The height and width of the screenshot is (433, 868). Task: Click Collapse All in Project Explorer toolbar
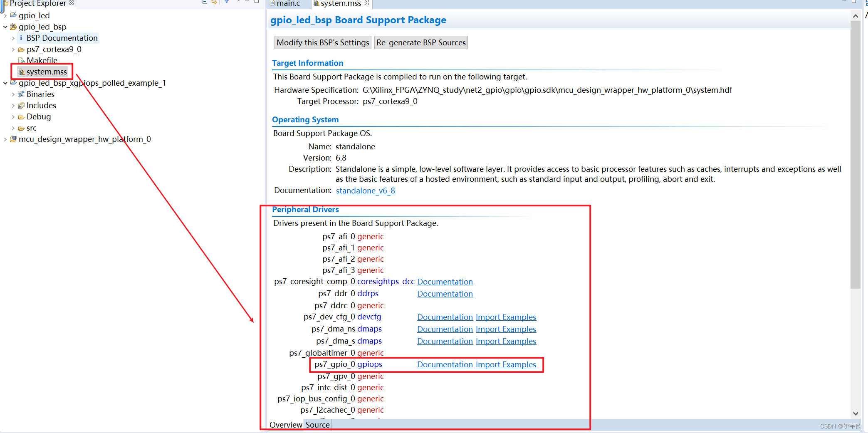(204, 2)
